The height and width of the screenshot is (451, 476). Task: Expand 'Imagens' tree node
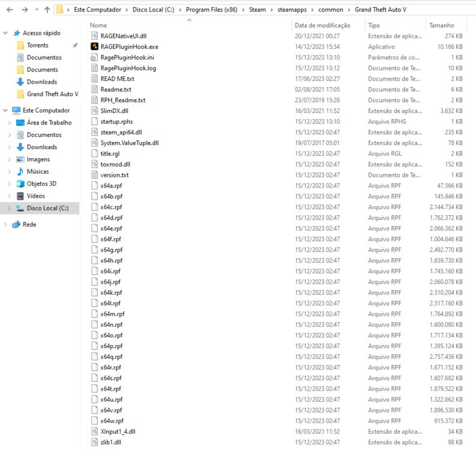[x=10, y=159]
